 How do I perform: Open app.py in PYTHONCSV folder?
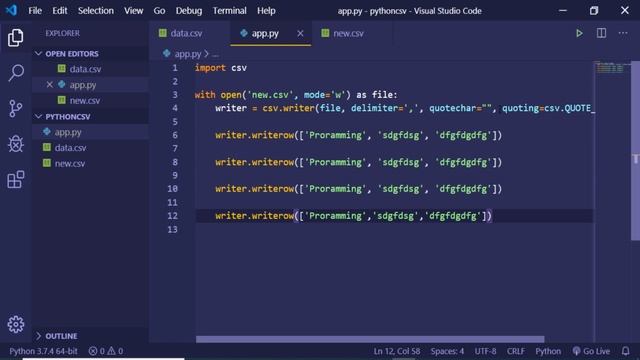click(x=68, y=132)
